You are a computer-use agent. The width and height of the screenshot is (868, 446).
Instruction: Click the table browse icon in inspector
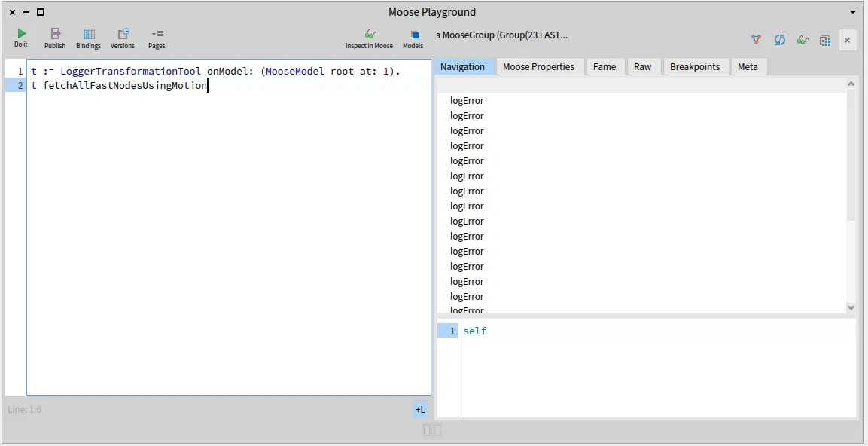pos(825,40)
